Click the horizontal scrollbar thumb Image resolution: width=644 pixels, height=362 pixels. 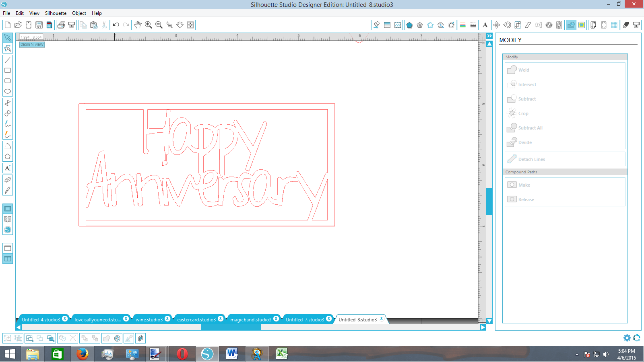point(231,327)
